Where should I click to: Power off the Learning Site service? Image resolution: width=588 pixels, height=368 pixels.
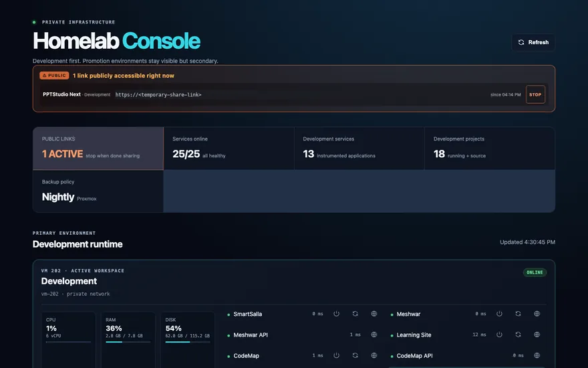(499, 335)
